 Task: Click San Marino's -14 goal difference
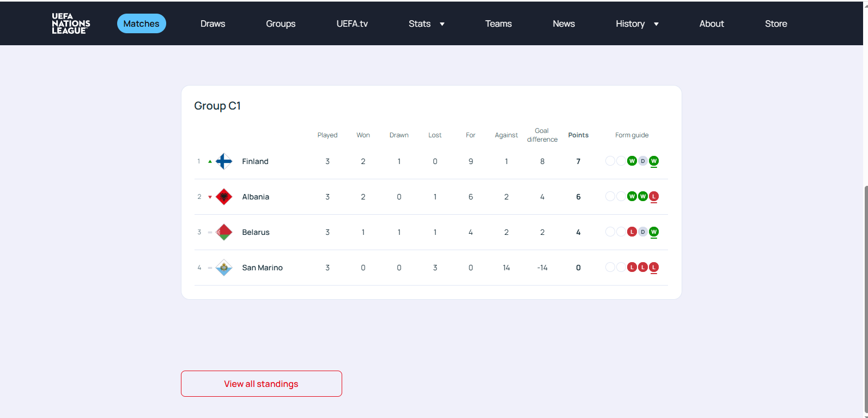click(542, 268)
